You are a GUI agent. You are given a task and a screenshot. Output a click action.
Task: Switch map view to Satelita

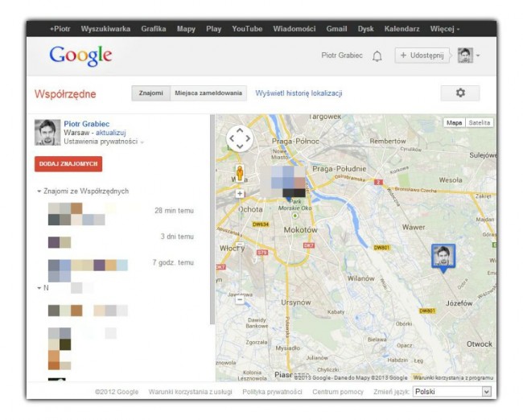[480, 123]
